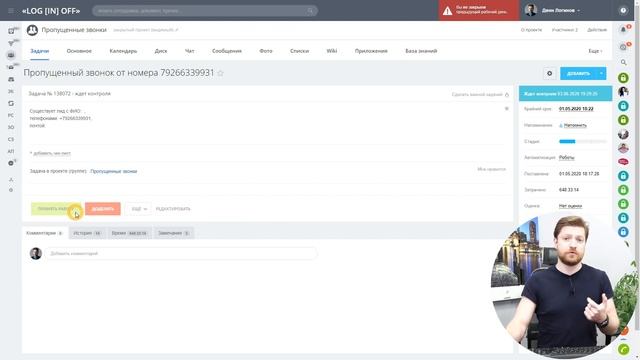Click the red Доделать button
Image resolution: width=640 pixels, height=360 pixels.
click(x=103, y=209)
